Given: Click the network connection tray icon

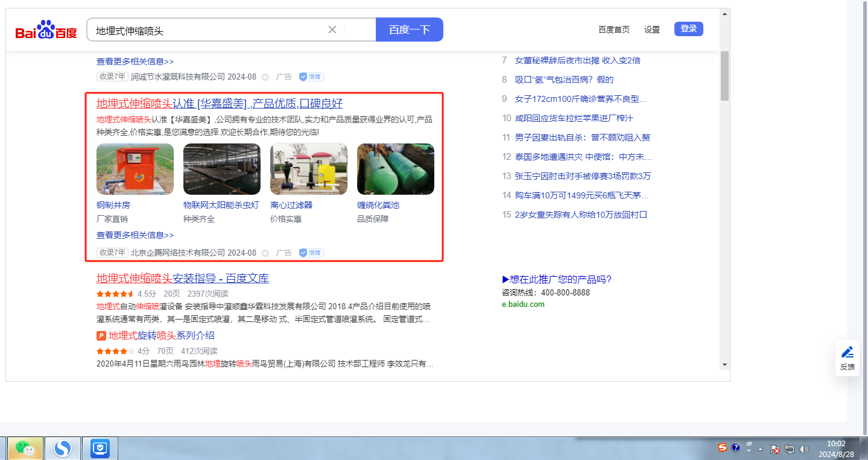Looking at the screenshot, I should [789, 449].
